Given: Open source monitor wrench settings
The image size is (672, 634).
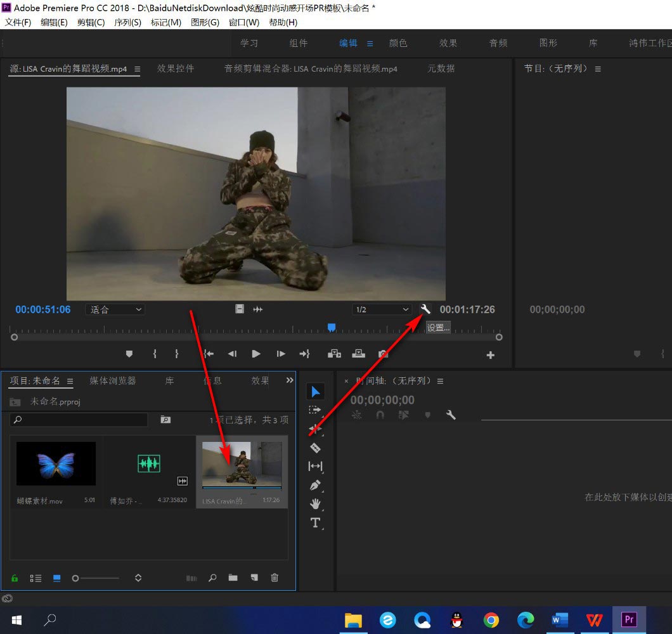Looking at the screenshot, I should 425,309.
